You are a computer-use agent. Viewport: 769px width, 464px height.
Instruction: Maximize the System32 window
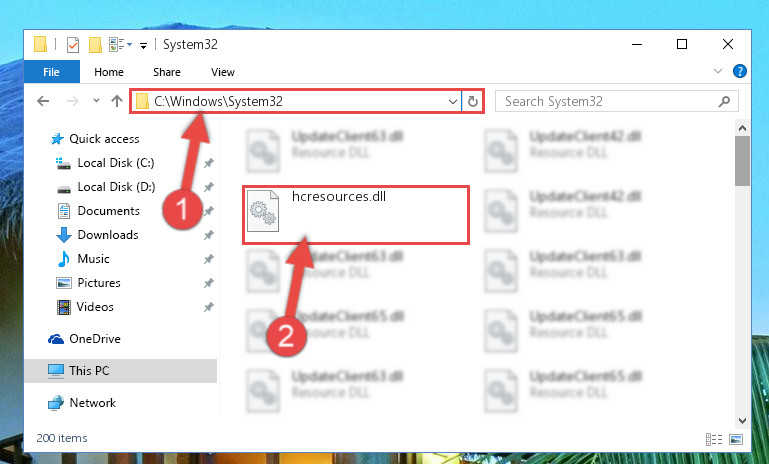click(682, 45)
